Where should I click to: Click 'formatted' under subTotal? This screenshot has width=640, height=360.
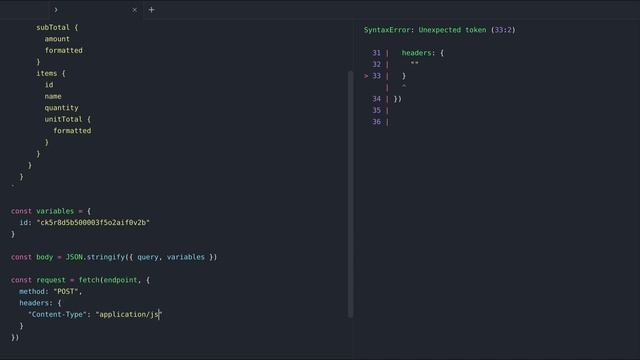point(64,50)
